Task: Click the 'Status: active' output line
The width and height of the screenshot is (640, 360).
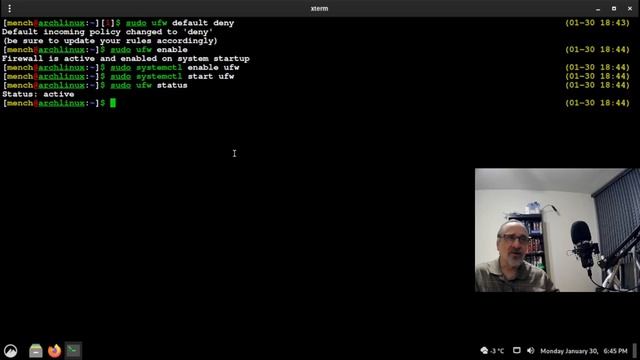Action: 38,94
